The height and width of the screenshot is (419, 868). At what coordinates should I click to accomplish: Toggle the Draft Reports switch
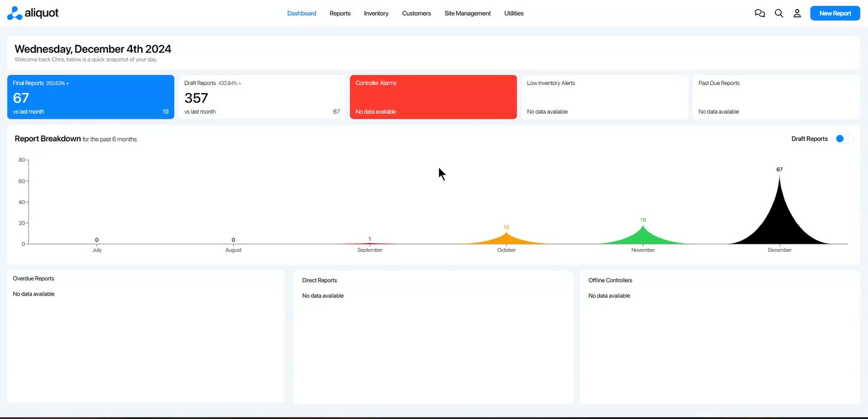[844, 139]
